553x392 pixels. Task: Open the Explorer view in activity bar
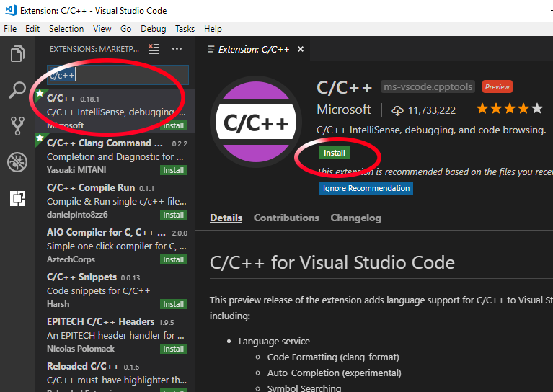(17, 53)
